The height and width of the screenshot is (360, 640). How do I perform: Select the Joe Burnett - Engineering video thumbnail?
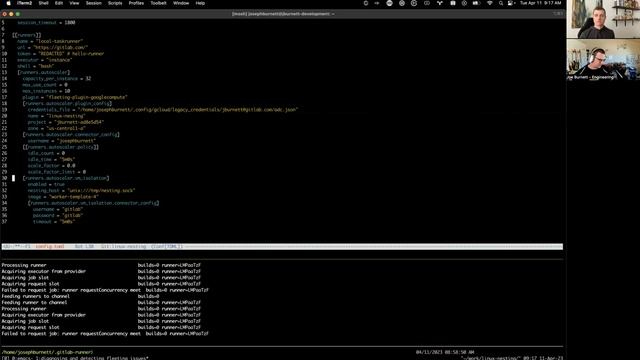point(603,60)
